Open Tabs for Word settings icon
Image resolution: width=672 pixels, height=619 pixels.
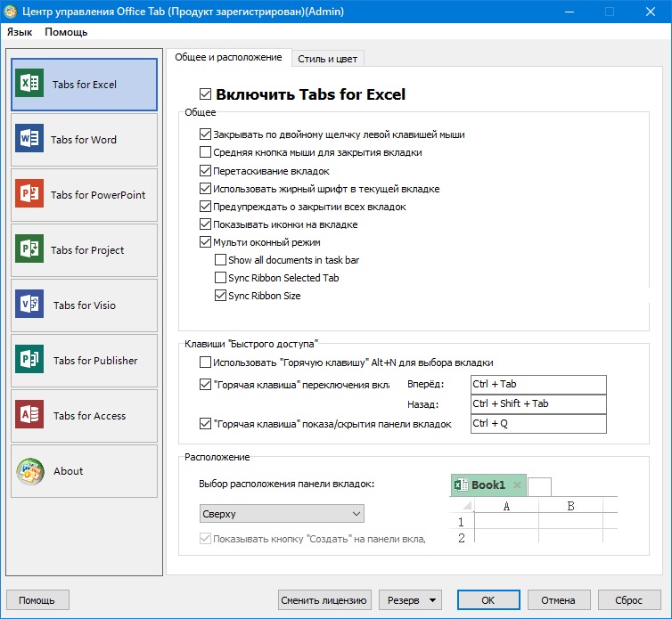tap(29, 139)
